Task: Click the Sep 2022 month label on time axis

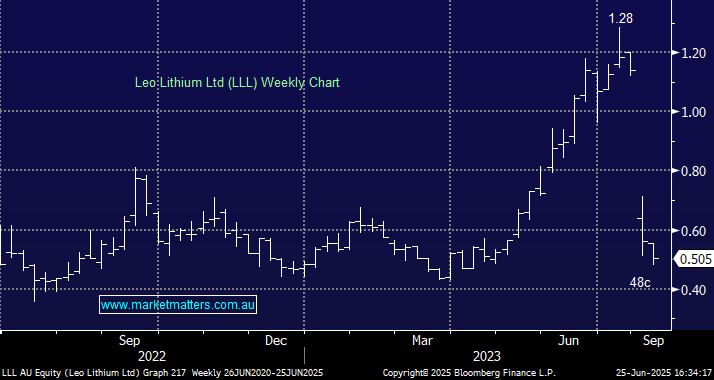Action: pyautogui.click(x=130, y=340)
